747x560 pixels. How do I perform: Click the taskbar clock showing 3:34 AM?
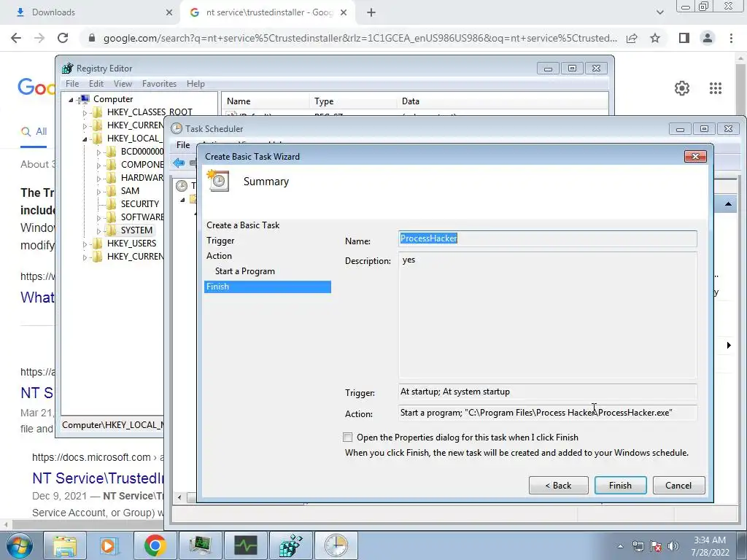710,546
